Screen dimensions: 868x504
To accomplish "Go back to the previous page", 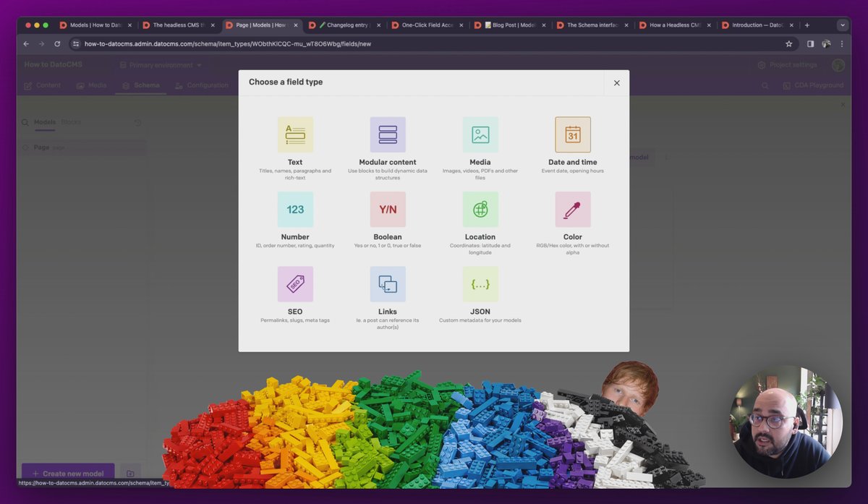I will (26, 43).
